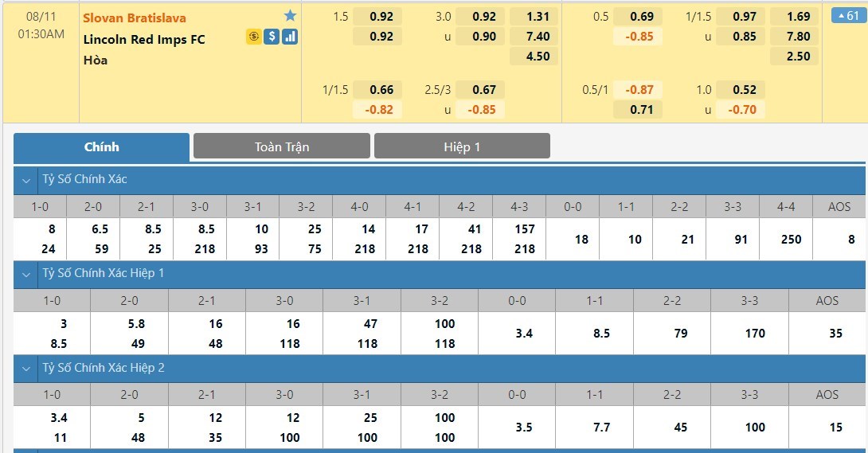This screenshot has width=868, height=453.
Task: Click the blue dollar sign icon
Action: 272,37
